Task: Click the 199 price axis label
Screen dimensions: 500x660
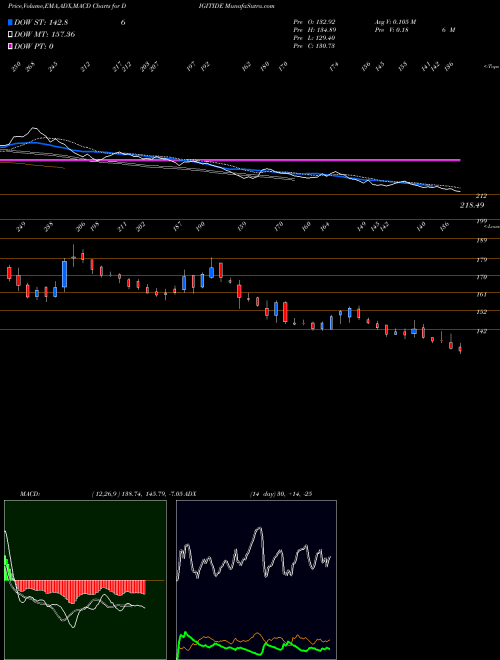Action: click(481, 221)
